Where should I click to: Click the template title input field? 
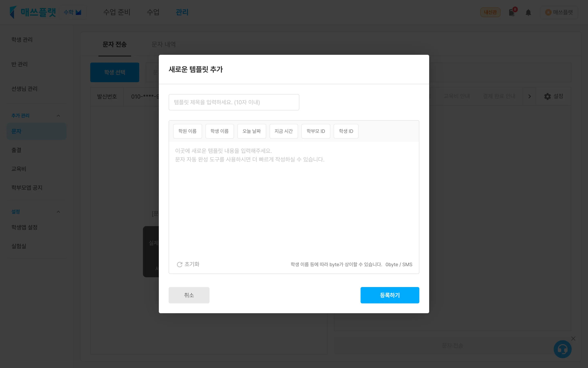(x=234, y=102)
